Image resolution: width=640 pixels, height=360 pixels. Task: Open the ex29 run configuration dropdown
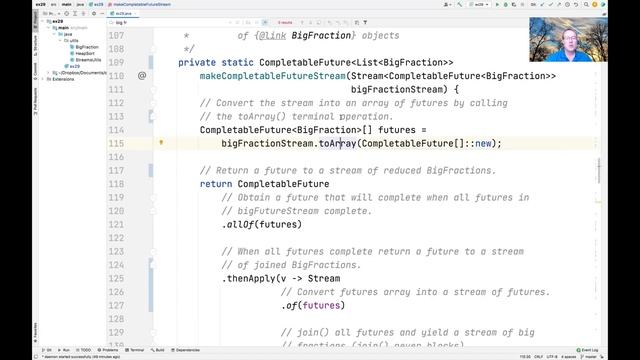479,4
